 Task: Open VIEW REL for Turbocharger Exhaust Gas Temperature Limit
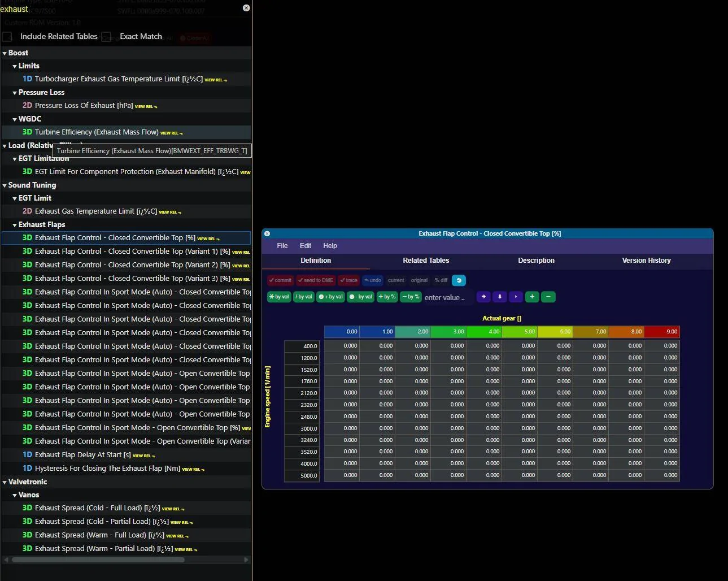pos(216,80)
